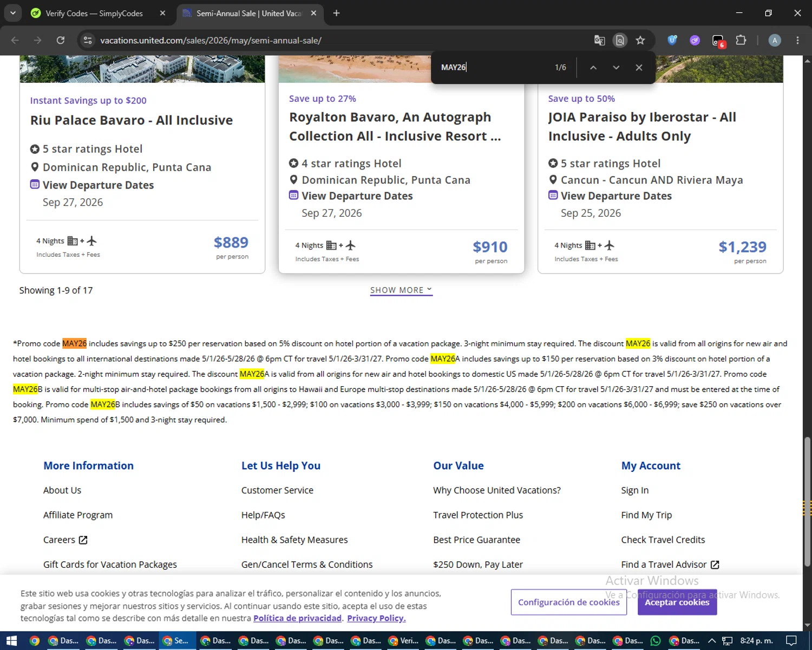
Task: Close the find bar
Action: 639,67
